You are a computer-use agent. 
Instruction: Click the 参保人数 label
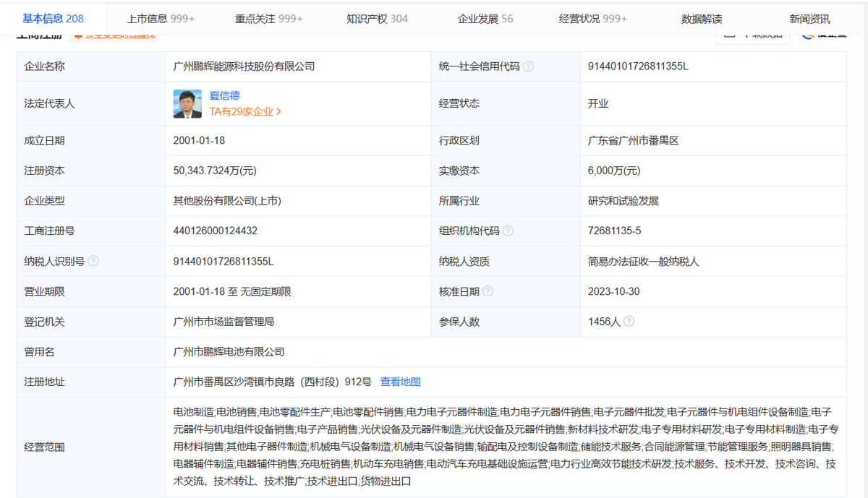click(x=459, y=322)
